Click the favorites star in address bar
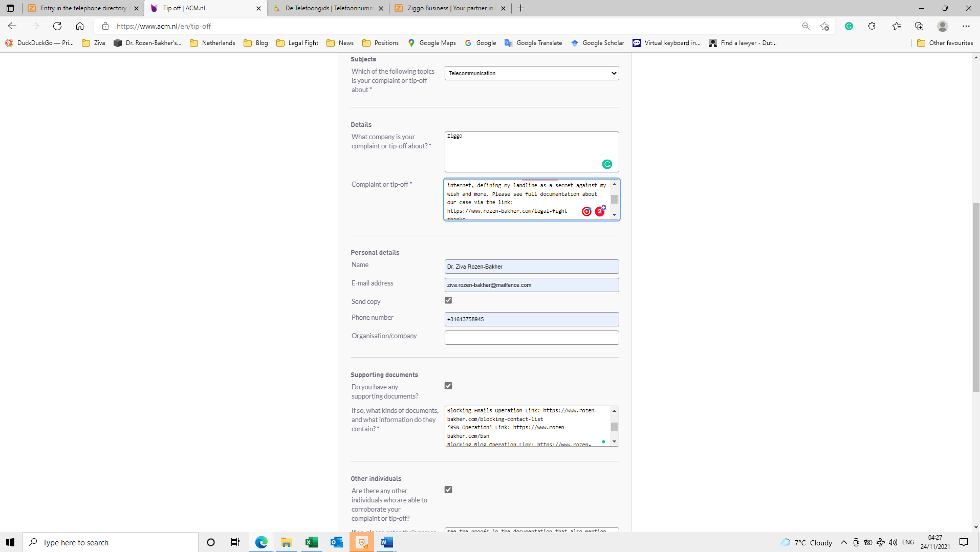Viewport: 980px width, 552px height. click(825, 26)
